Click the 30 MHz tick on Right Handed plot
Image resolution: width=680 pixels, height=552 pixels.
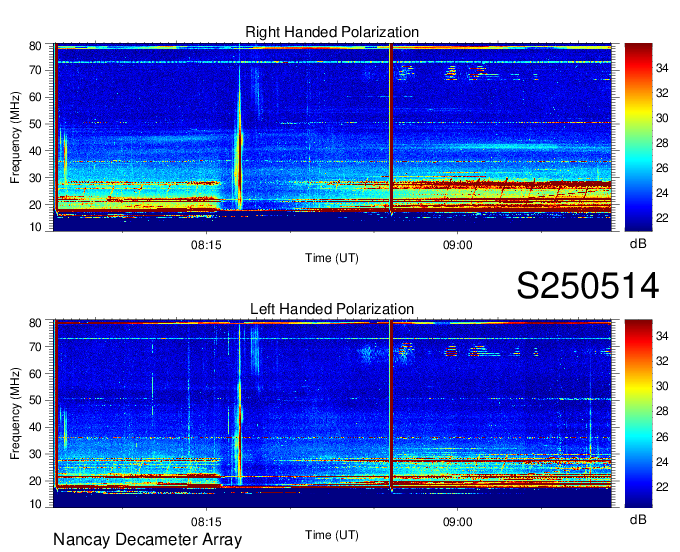[x=35, y=178]
